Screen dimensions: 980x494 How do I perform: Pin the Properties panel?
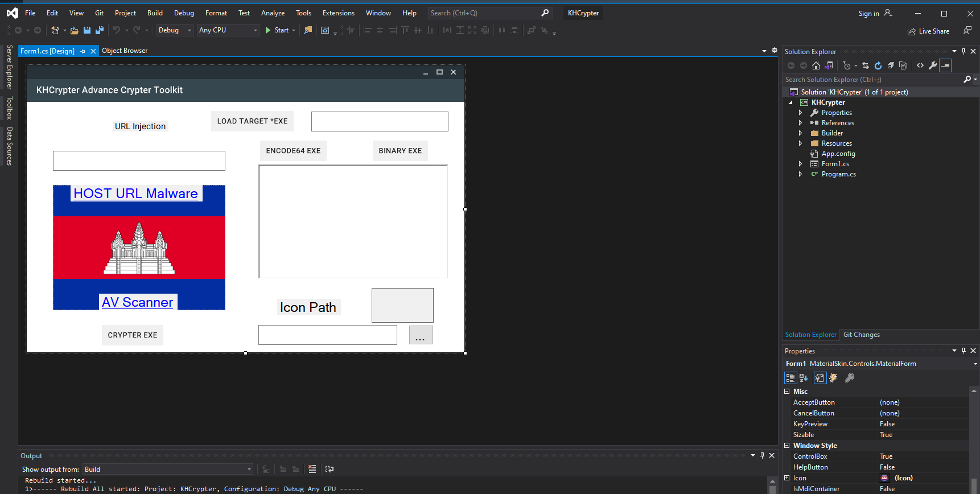click(x=963, y=351)
